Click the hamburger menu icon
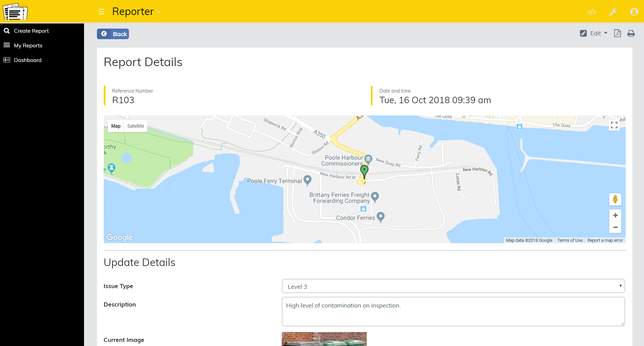The height and width of the screenshot is (346, 644). click(x=101, y=12)
